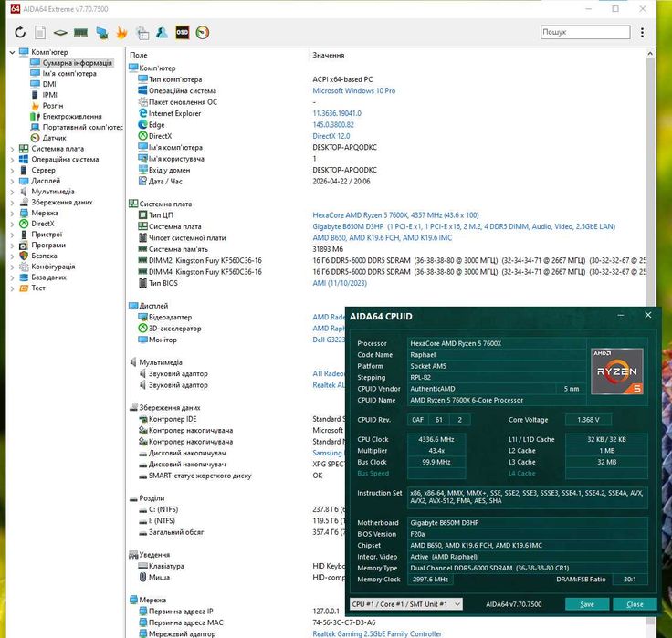Screen dimensions: 672x638
Task: Launch the flame stability test icon
Action: pos(121,33)
